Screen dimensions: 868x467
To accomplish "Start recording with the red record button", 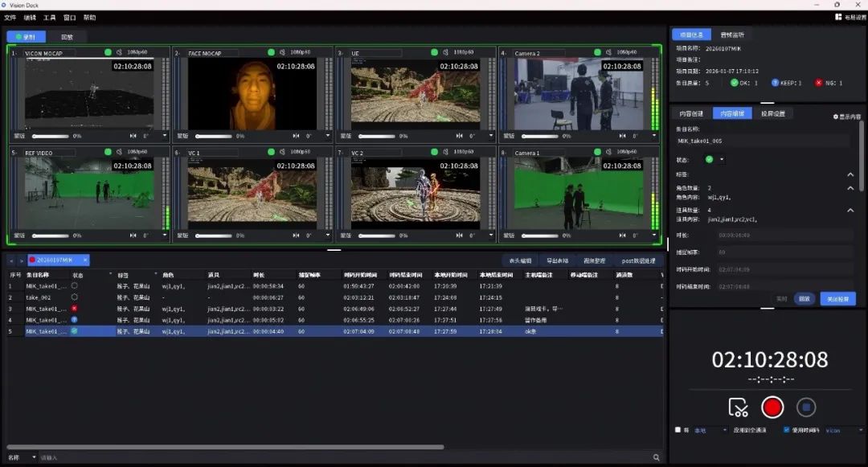I will coord(772,408).
